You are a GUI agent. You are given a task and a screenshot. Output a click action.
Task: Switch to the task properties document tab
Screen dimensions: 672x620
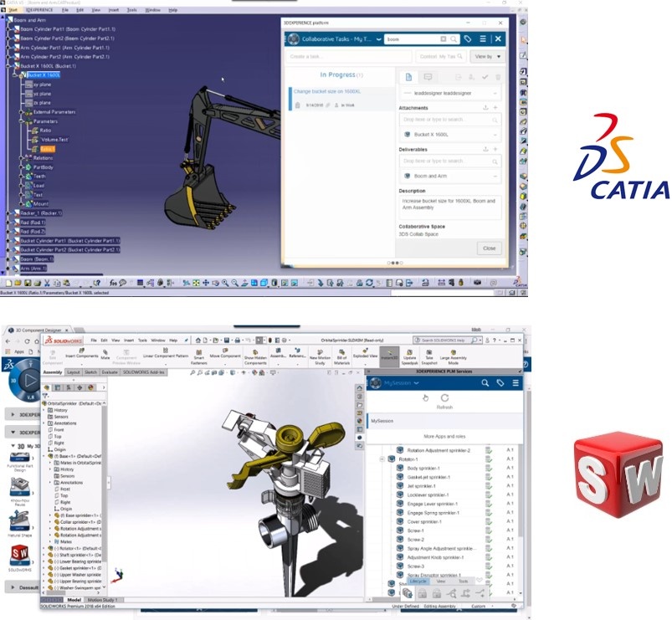point(409,77)
